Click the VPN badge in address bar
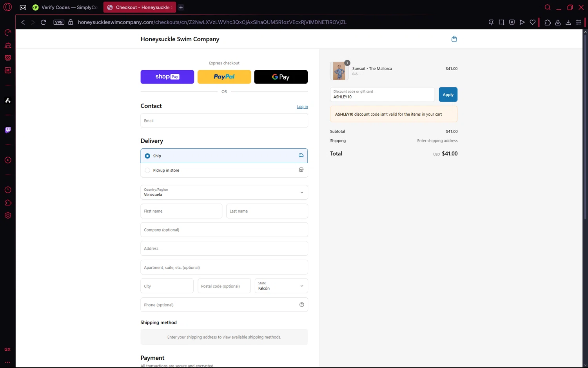Viewport: 588px width, 368px height. point(59,22)
